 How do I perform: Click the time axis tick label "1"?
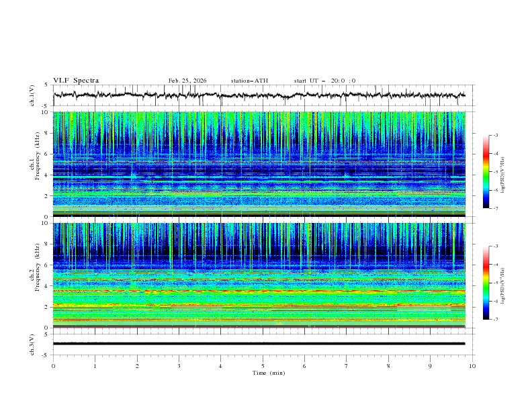pos(95,366)
